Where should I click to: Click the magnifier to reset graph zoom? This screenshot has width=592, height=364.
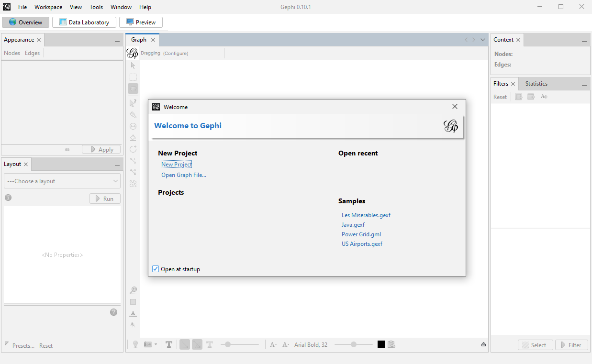pos(133,289)
